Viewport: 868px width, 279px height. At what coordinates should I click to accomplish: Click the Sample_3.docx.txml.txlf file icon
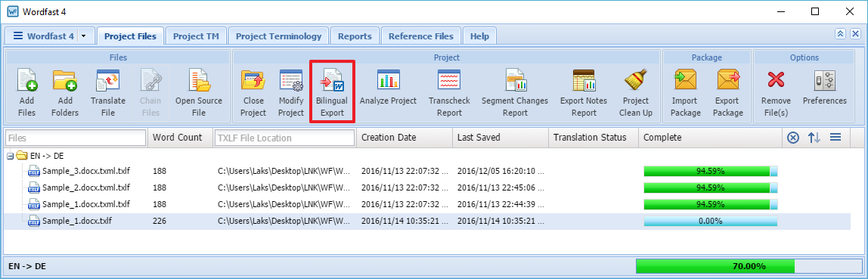pyautogui.click(x=34, y=171)
